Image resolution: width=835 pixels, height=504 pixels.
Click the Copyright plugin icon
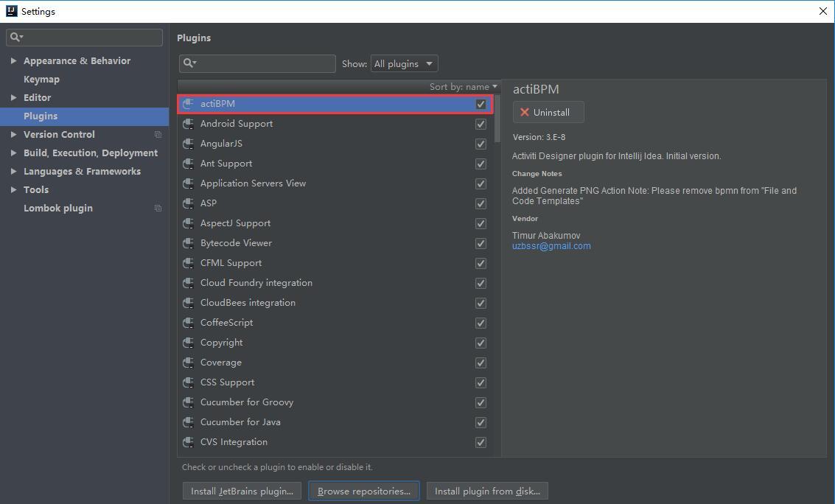[188, 343]
